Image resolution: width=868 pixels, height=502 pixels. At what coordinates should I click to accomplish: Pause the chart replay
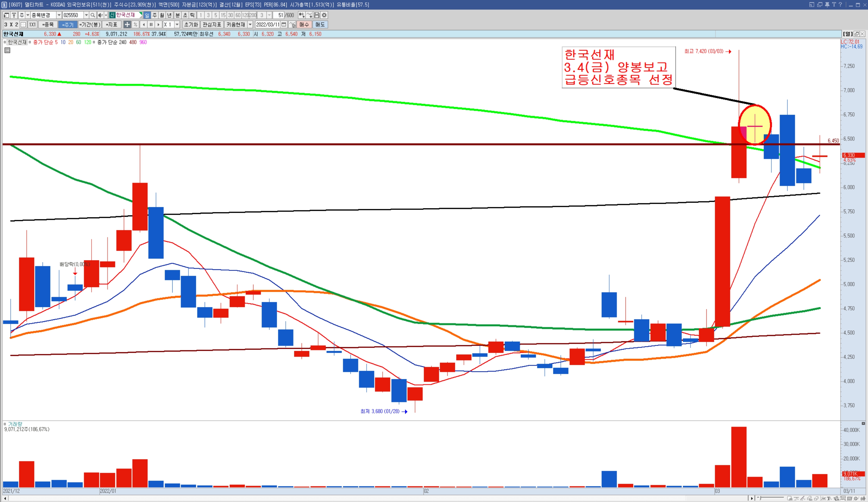(151, 24)
